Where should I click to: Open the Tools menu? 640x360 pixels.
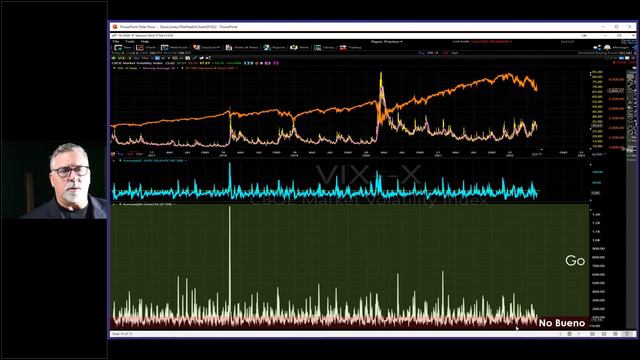tap(130, 42)
